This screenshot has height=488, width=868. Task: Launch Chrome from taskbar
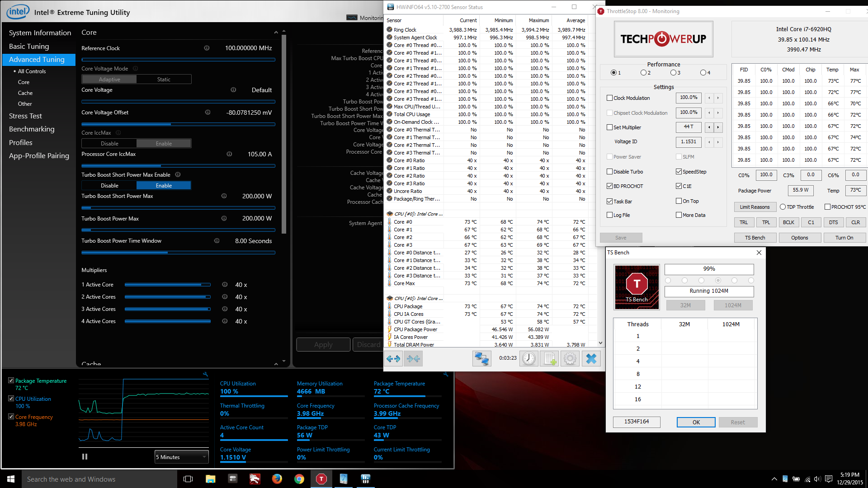click(x=299, y=479)
